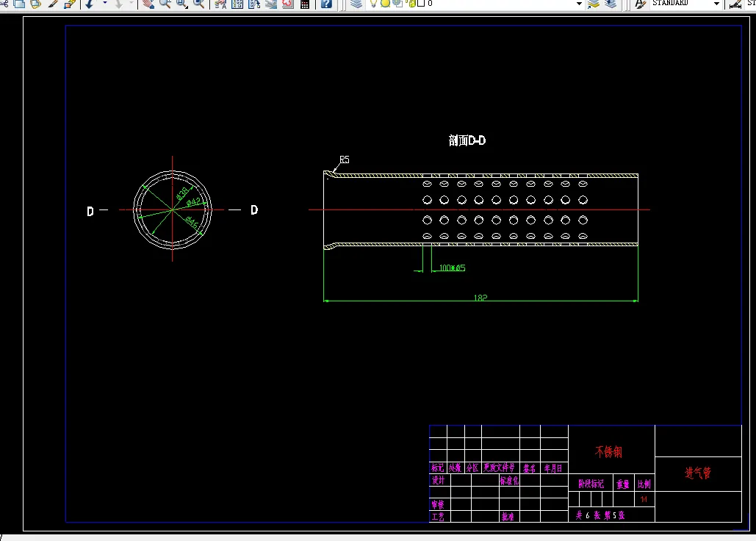Open the QuickCalc calculator icon
The image size is (756, 541).
pyautogui.click(x=305, y=4)
